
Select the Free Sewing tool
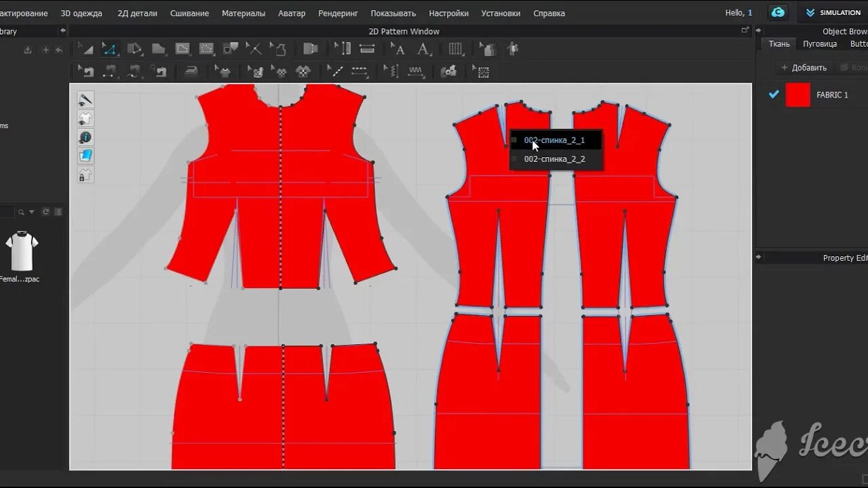pyautogui.click(x=134, y=71)
